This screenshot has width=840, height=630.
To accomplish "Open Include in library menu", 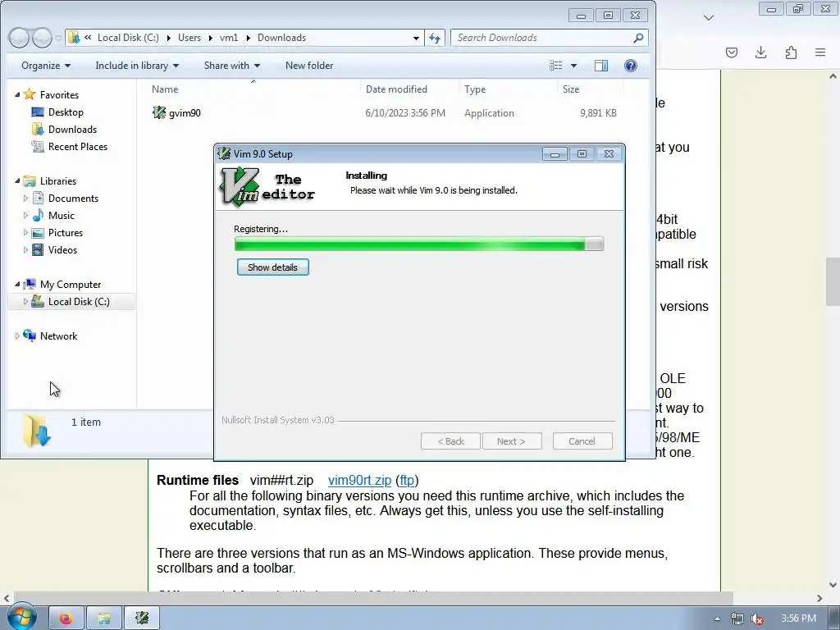I will 137,66.
